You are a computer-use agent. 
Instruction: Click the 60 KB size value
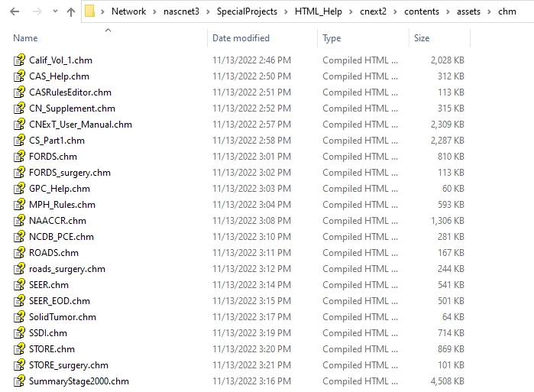[x=453, y=189]
